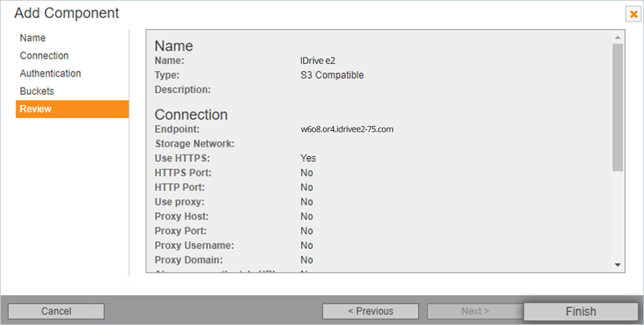Go to the Name step
644x325 pixels.
pos(33,38)
